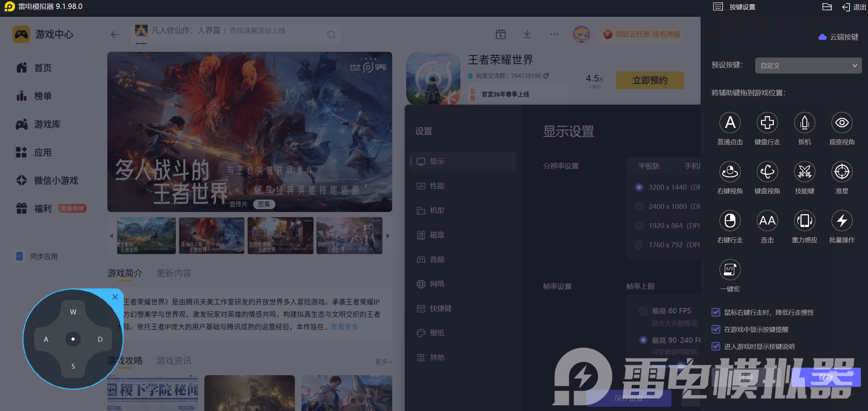Screen dimensions: 868x411
Task: Pick the 扳机 trigger key icon
Action: [x=804, y=123]
